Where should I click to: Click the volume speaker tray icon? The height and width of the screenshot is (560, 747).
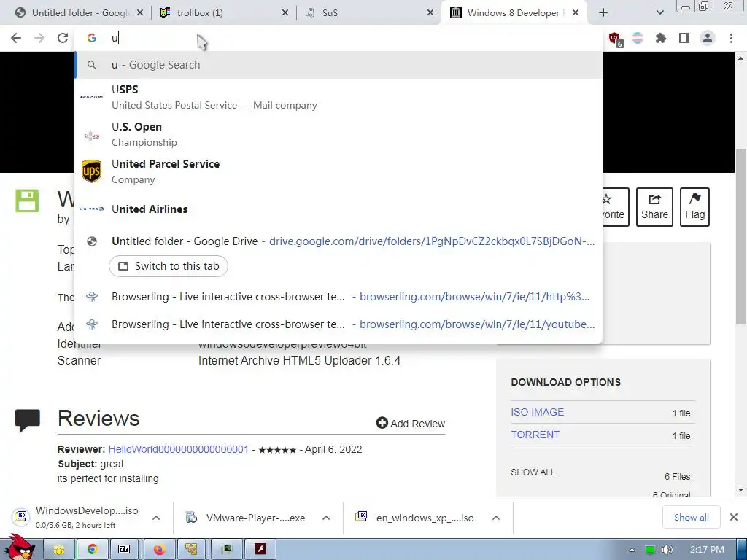point(667,550)
